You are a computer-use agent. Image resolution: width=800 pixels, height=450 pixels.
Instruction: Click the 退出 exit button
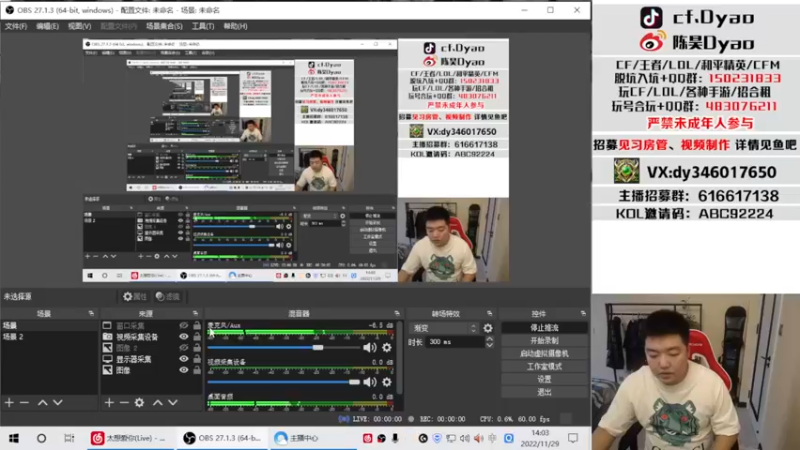tap(544, 392)
